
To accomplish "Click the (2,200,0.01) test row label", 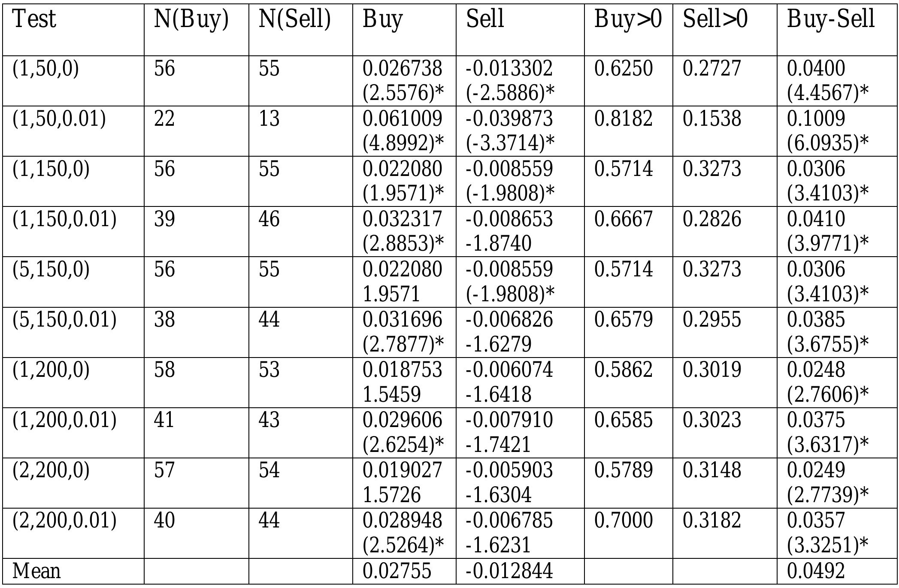I will click(x=64, y=521).
